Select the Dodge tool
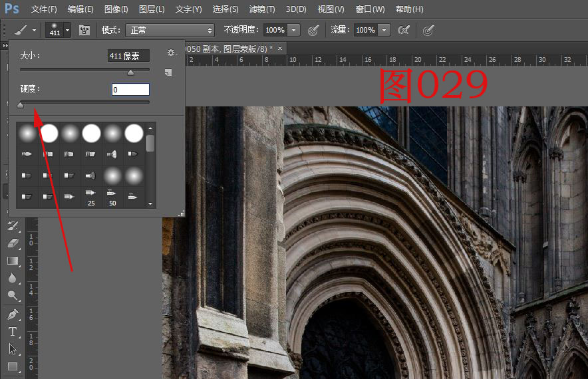The height and width of the screenshot is (379, 588). (13, 296)
